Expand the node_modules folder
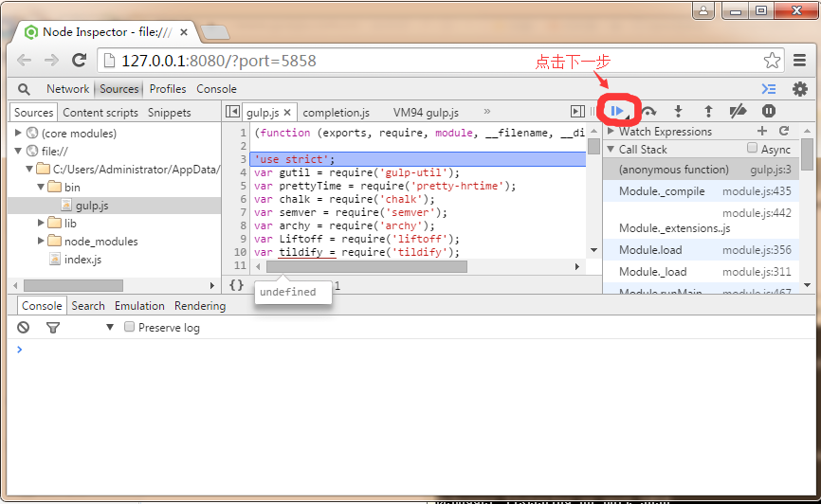 (41, 241)
